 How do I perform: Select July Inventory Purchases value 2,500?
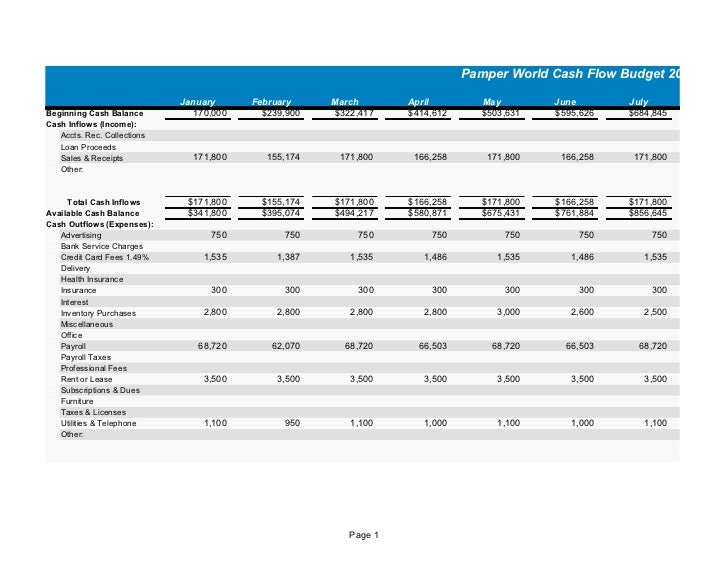[x=655, y=312]
